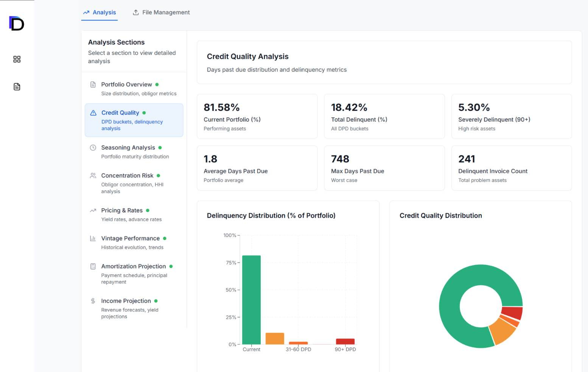Viewport: 588px width, 372px height.
Task: Click the document icon beside Portfolio Overview
Action: pyautogui.click(x=93, y=84)
